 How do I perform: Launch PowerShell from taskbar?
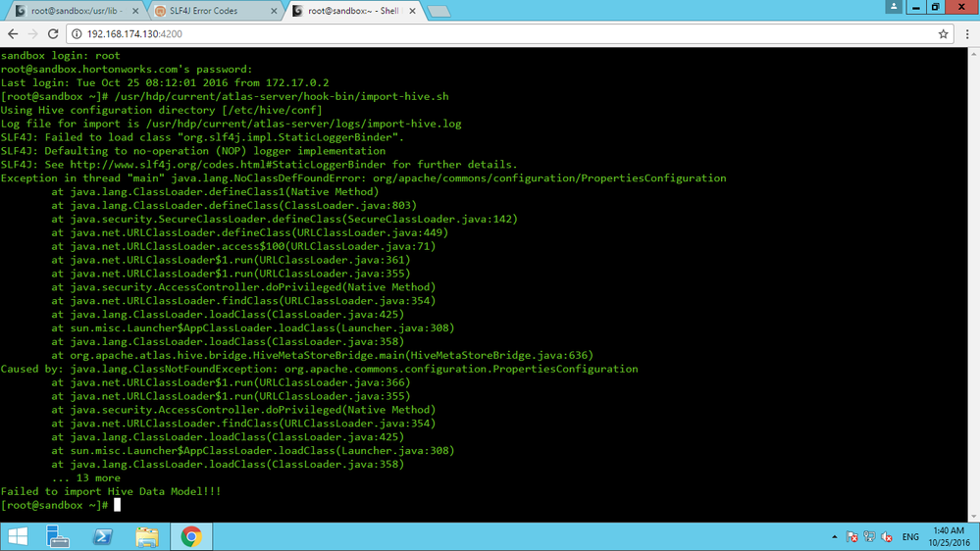102,536
